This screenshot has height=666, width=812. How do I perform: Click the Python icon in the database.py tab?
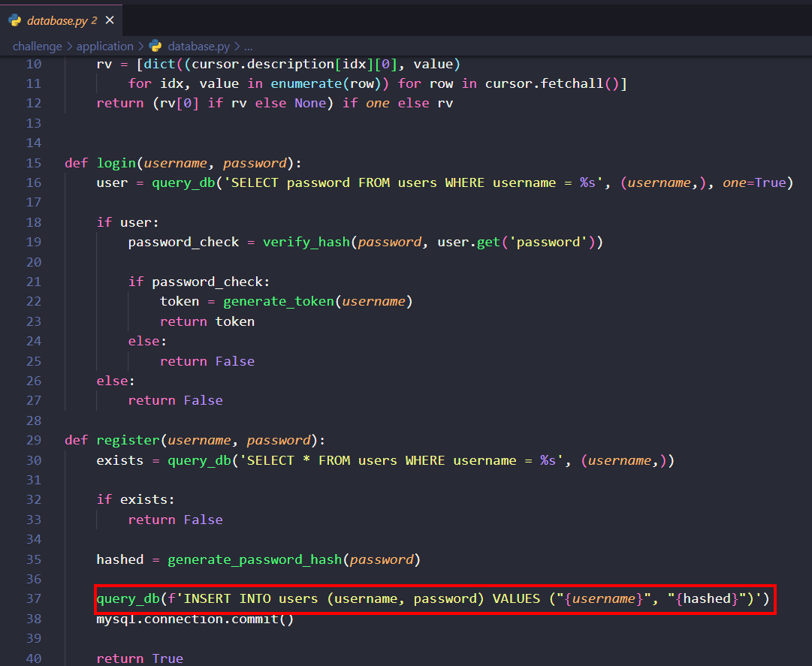(x=15, y=20)
